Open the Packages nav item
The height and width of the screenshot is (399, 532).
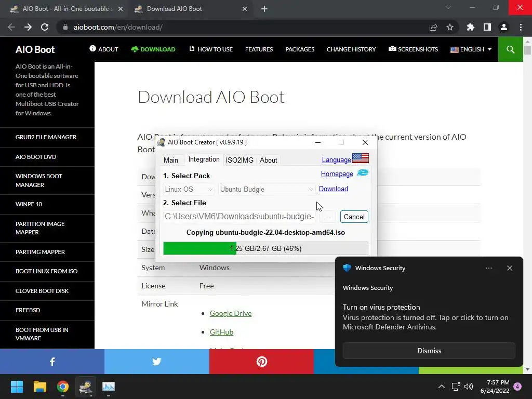300,49
